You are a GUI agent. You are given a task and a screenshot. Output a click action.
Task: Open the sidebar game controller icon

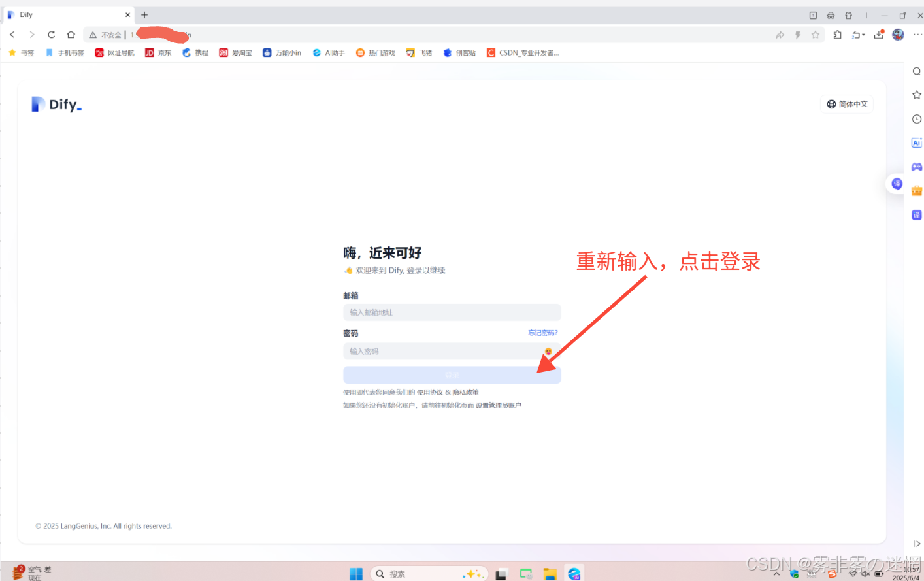(x=917, y=167)
